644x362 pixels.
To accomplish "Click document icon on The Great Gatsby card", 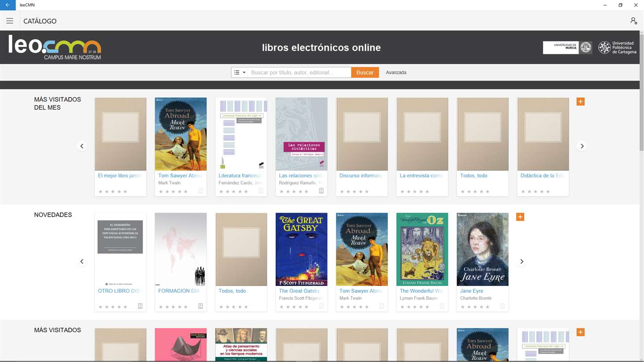I will pyautogui.click(x=321, y=306).
